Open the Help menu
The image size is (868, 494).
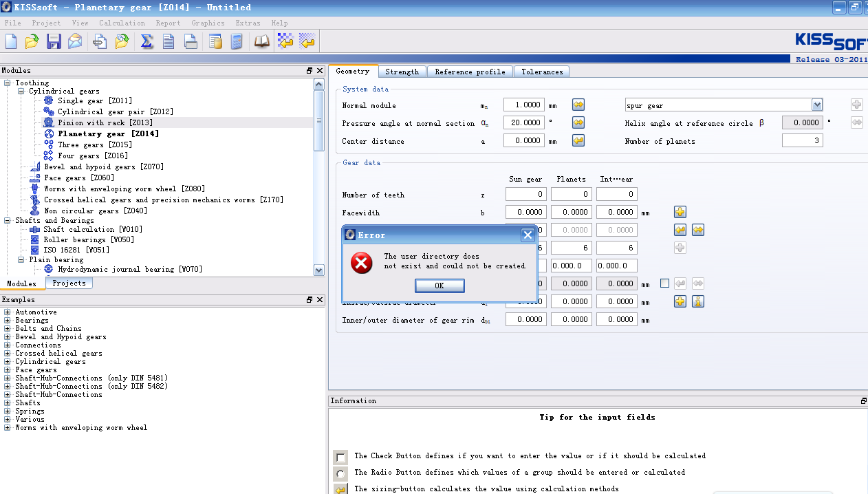point(279,23)
